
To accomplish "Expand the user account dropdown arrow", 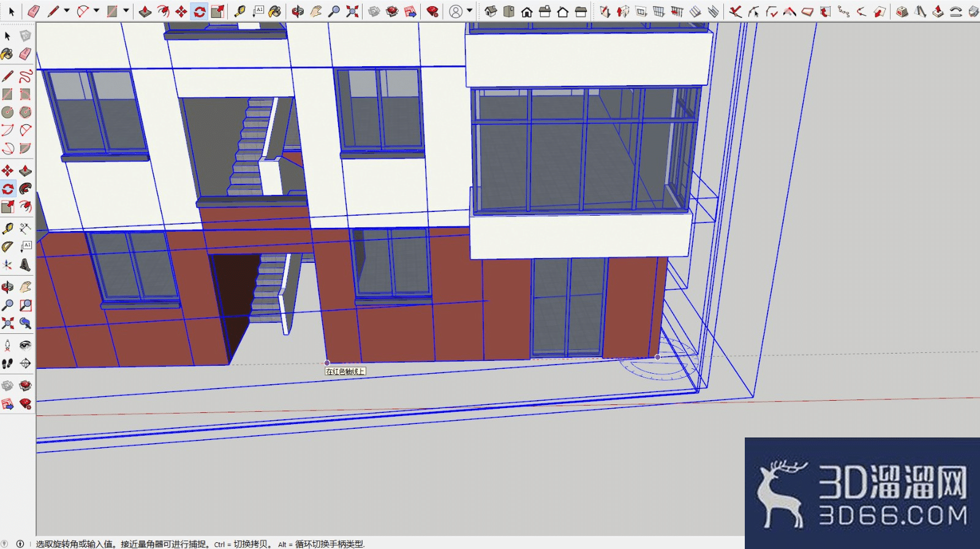I will click(x=470, y=11).
